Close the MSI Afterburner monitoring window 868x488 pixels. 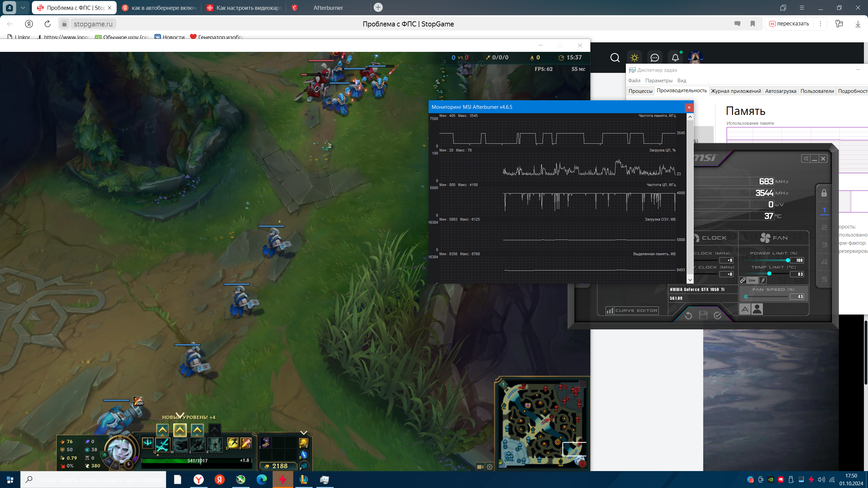coord(689,107)
